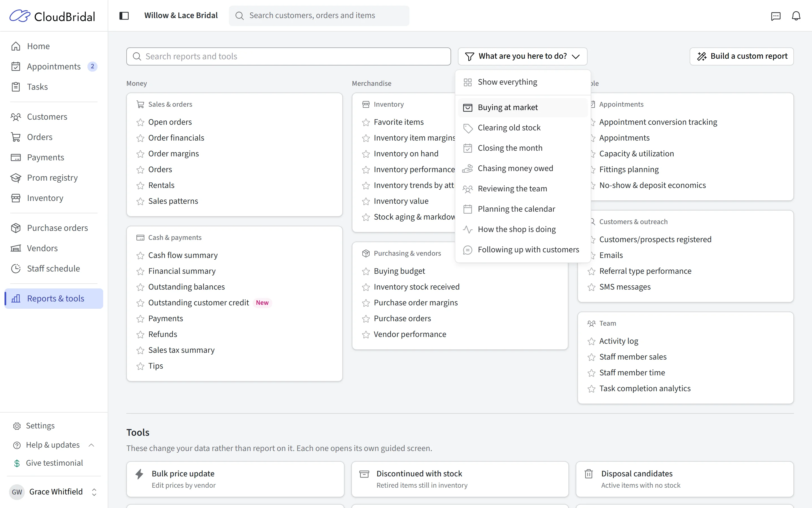
Task: Open Disposal candidates tool
Action: click(x=685, y=479)
